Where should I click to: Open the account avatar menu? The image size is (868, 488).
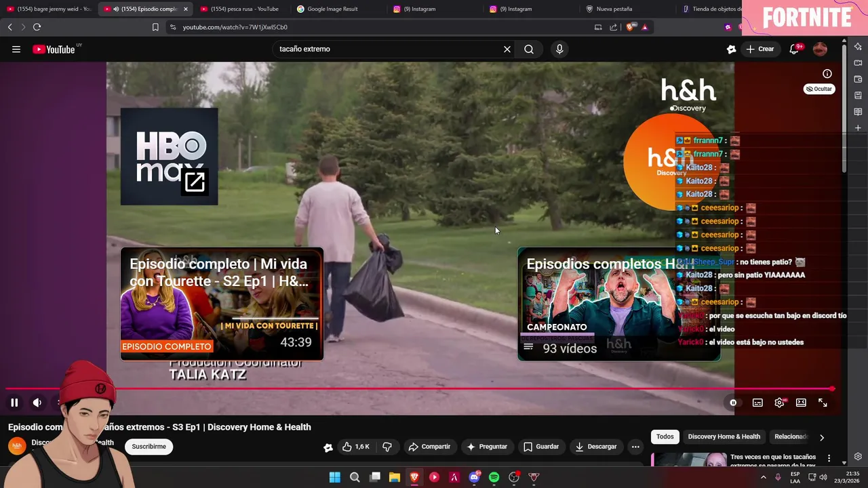click(820, 49)
